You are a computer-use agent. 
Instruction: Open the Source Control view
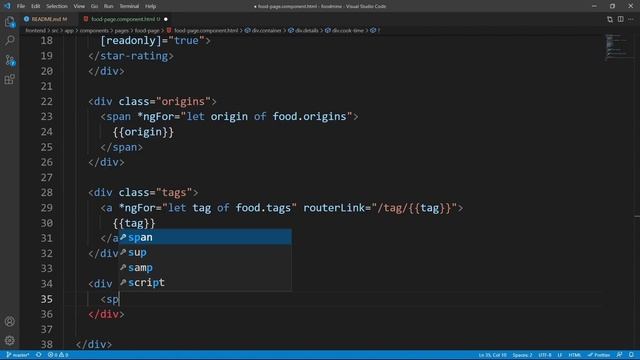click(x=9, y=60)
